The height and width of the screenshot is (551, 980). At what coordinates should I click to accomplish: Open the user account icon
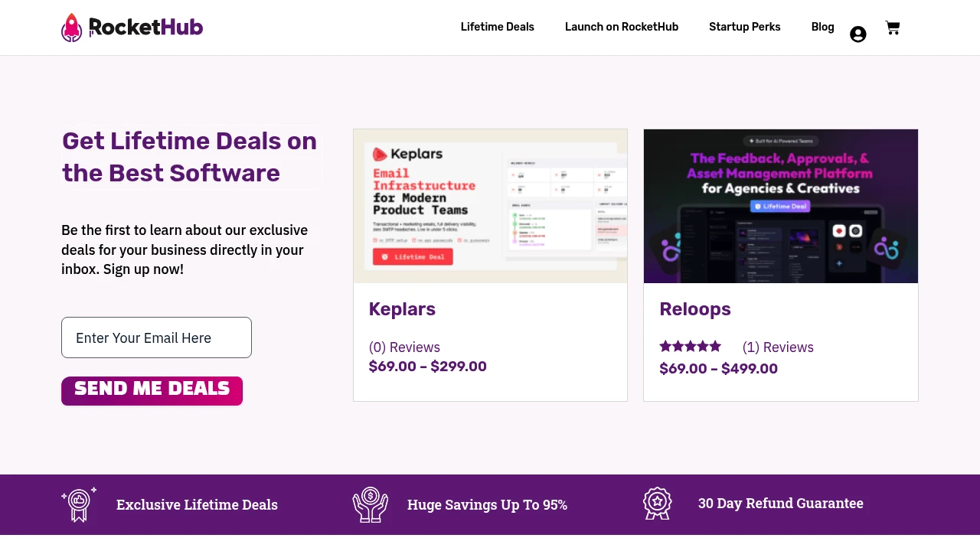tap(858, 34)
